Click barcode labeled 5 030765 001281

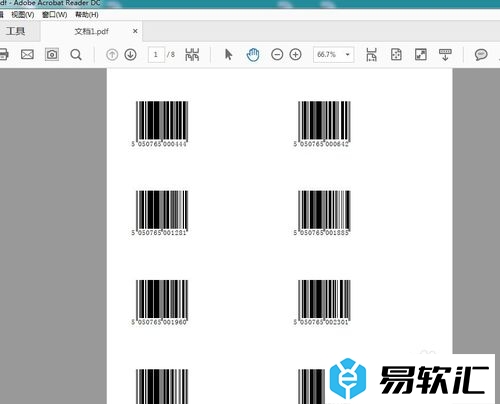161,213
